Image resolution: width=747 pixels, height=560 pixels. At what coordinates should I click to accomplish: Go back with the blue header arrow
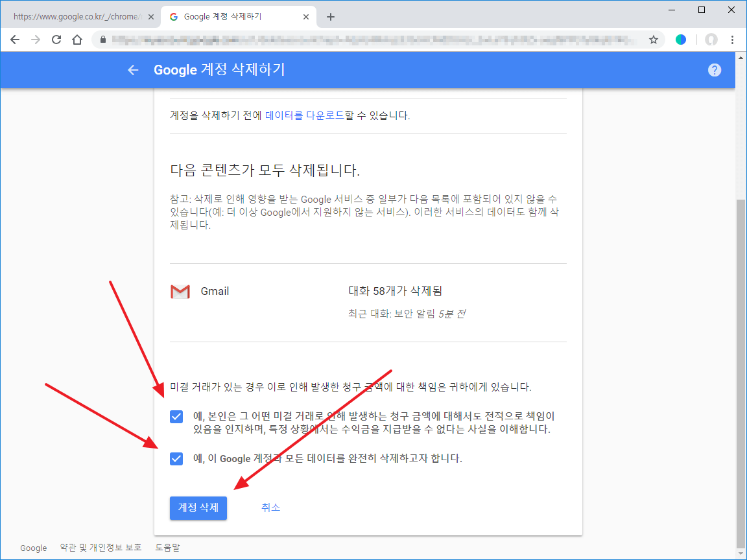(133, 70)
